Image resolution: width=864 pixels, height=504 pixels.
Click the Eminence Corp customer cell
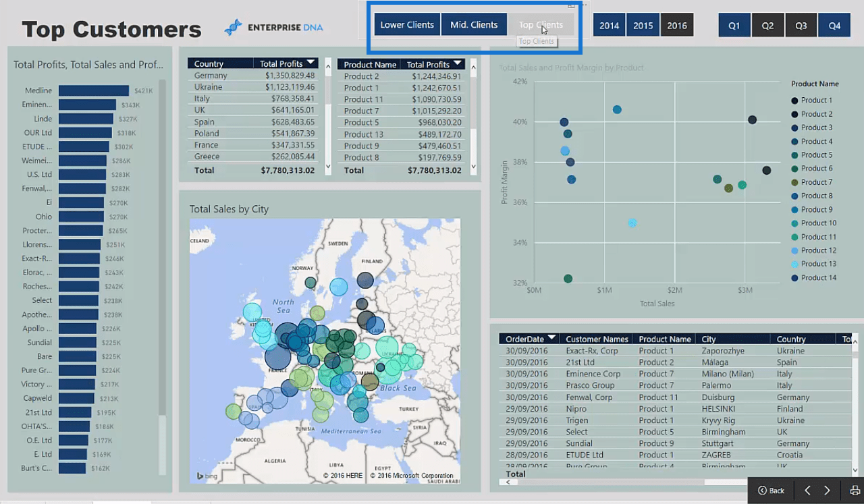click(x=593, y=374)
